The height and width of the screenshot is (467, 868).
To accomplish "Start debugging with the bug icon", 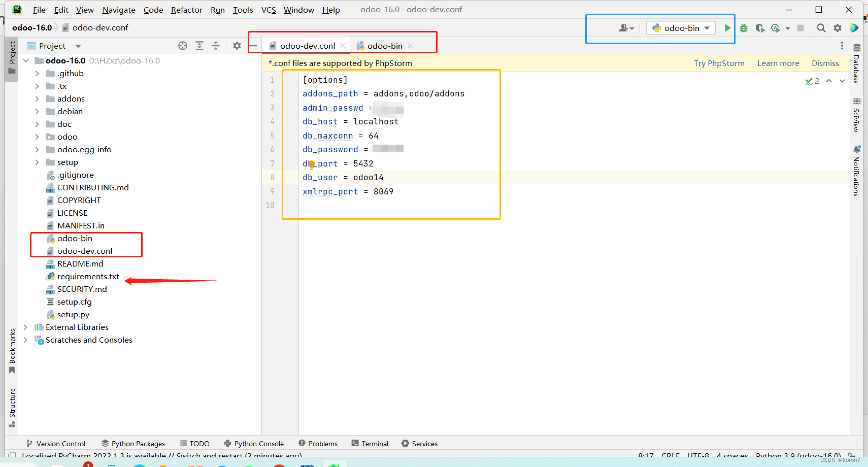I will tap(744, 28).
